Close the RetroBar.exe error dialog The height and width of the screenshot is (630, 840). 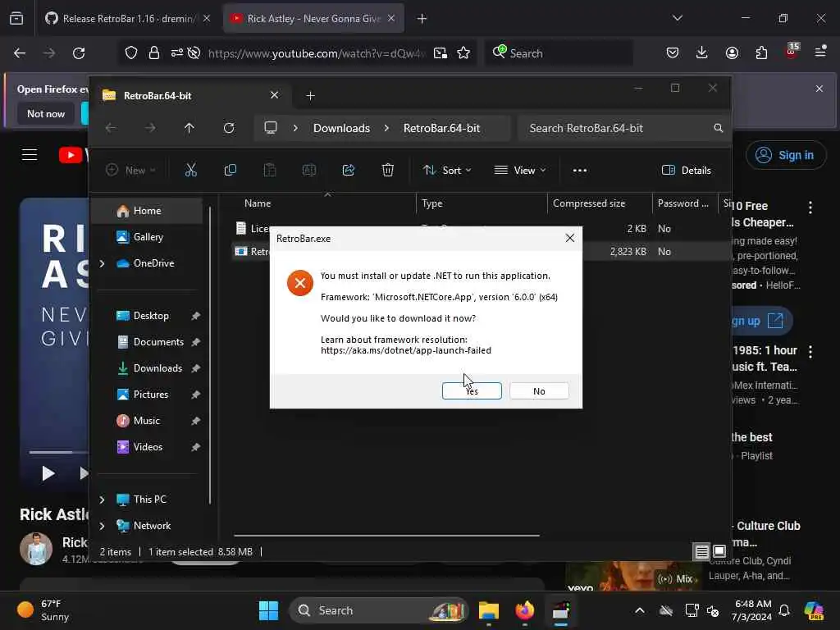570,238
